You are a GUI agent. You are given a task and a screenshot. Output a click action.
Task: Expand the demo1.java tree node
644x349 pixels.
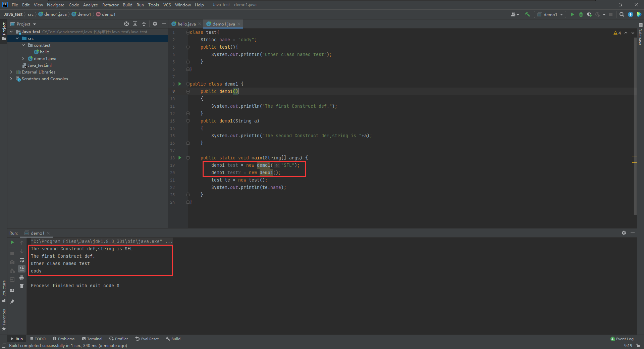pyautogui.click(x=23, y=58)
